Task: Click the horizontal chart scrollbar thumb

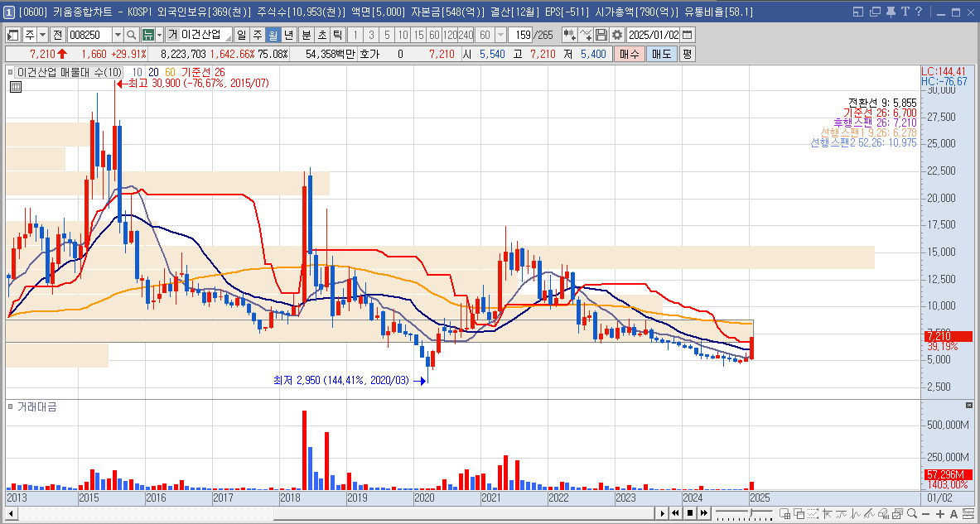Action: point(463,513)
